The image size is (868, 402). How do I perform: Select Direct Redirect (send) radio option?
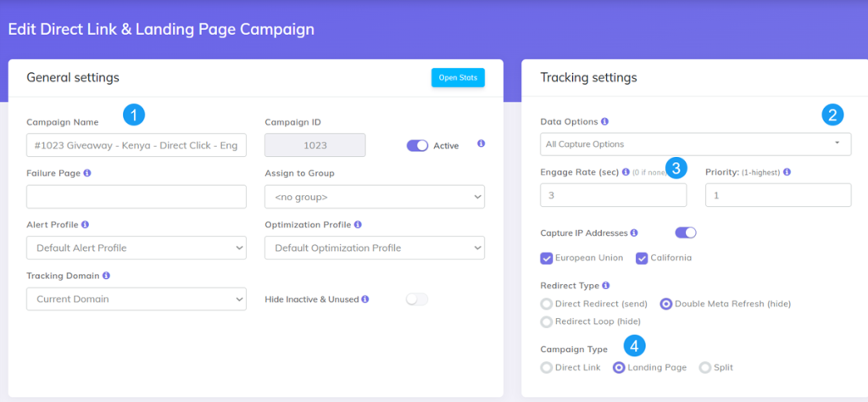pos(547,304)
